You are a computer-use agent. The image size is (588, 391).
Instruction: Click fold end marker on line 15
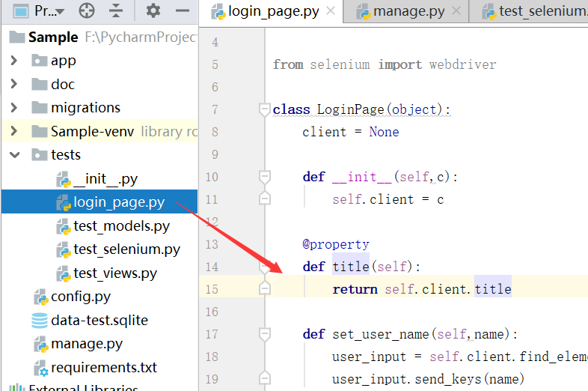[x=264, y=288]
